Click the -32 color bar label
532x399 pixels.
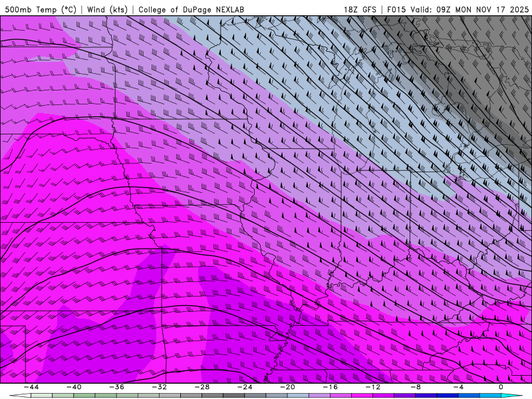coord(160,387)
